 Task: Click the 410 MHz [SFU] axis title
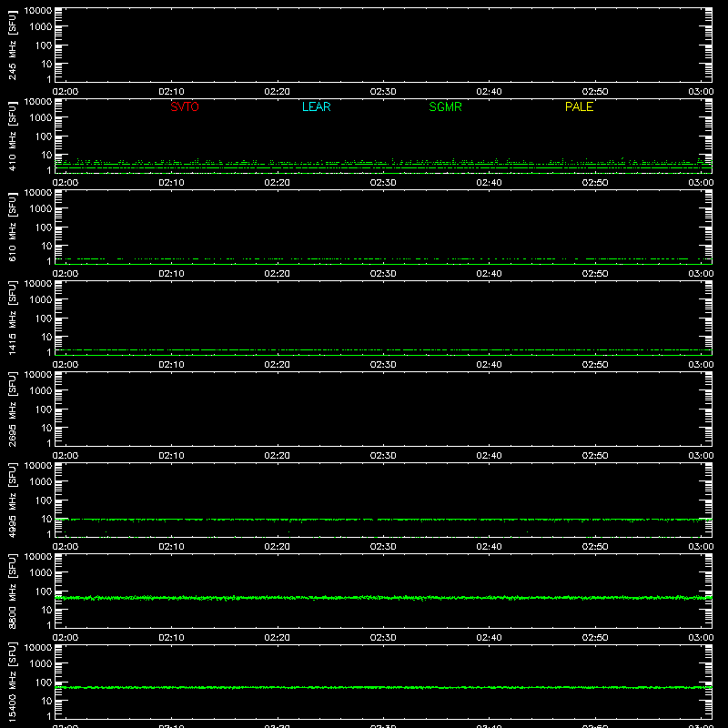(x=12, y=136)
